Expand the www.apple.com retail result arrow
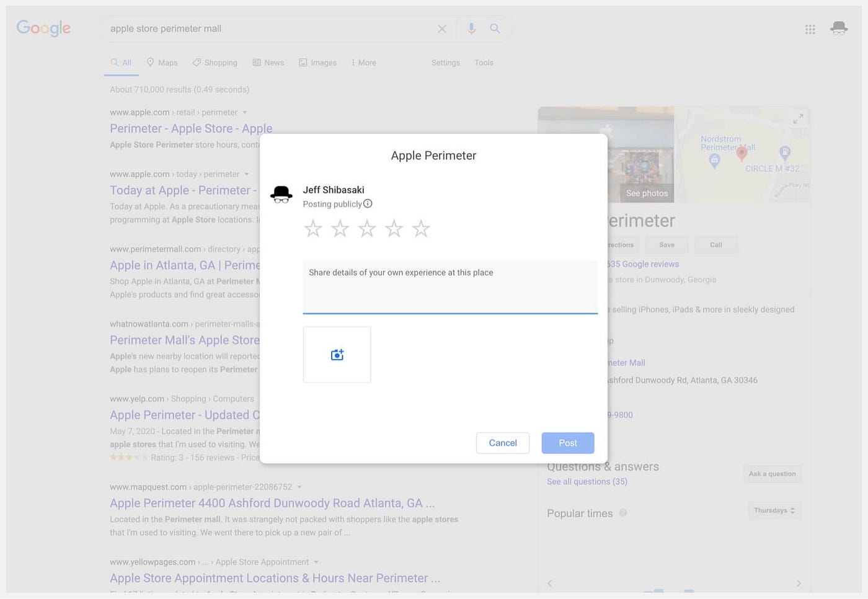 click(x=245, y=112)
